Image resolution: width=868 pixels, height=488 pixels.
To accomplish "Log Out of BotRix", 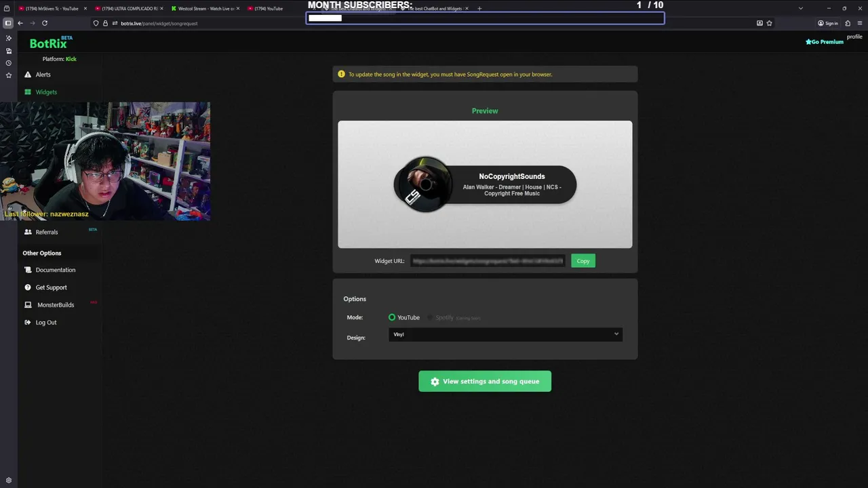I will (46, 323).
